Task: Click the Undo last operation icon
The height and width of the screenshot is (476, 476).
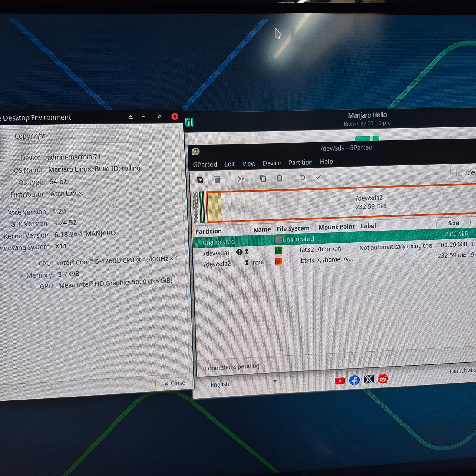Action: point(302,177)
